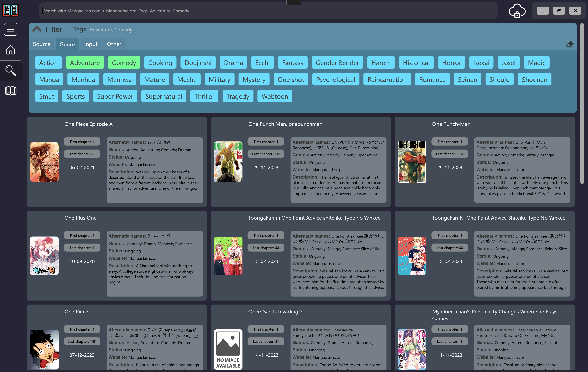The height and width of the screenshot is (372, 588).
Task: Open the hamburger menu in the sidebar
Action: (x=10, y=30)
